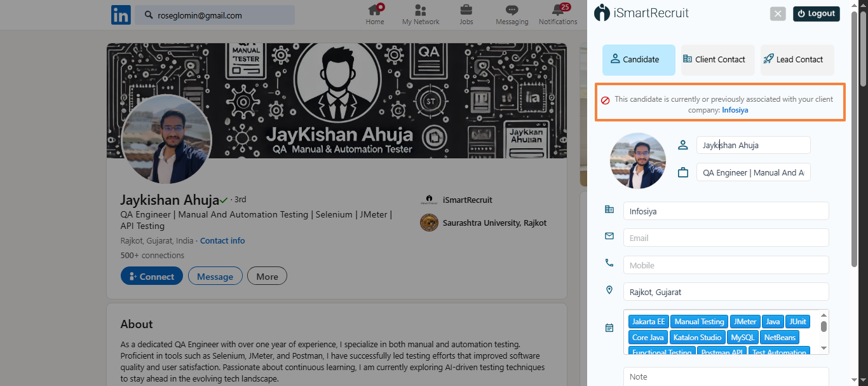Click the skills list icon
This screenshot has width=868, height=386.
pos(609,328)
